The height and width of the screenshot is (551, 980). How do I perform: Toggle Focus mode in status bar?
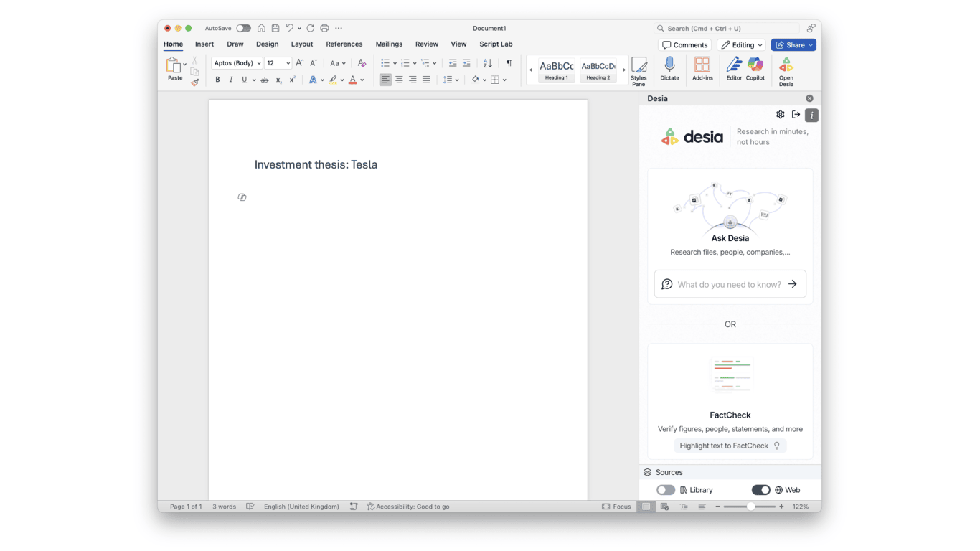[616, 507]
